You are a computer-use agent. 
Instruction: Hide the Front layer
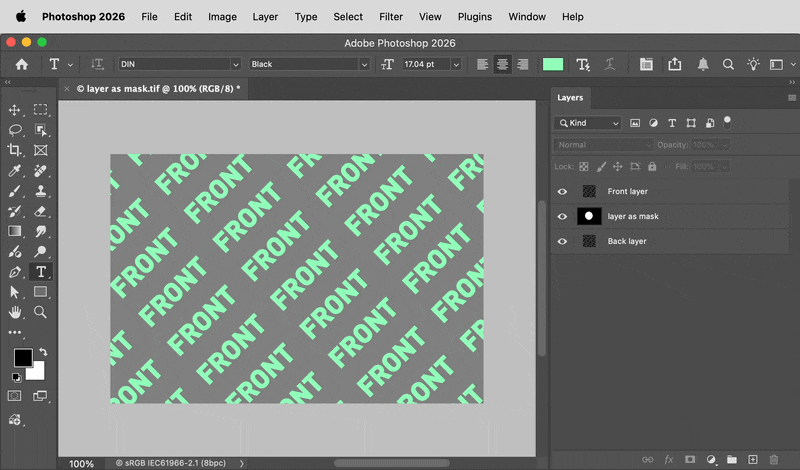pyautogui.click(x=562, y=191)
